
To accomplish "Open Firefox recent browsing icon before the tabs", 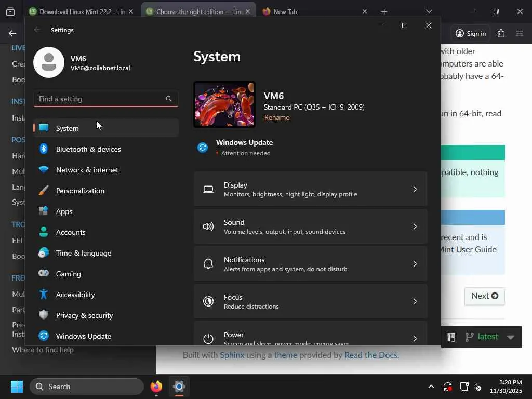I will 10,11.
